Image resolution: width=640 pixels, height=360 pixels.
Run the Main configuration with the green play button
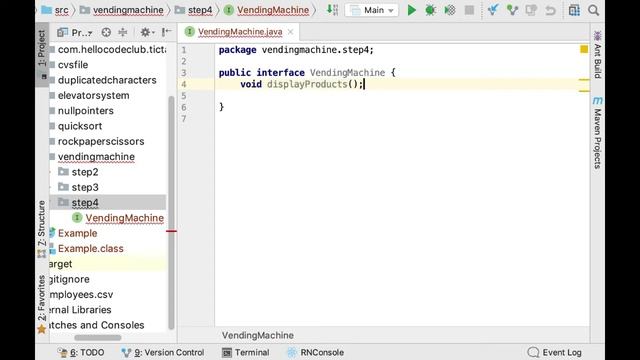[x=411, y=10]
